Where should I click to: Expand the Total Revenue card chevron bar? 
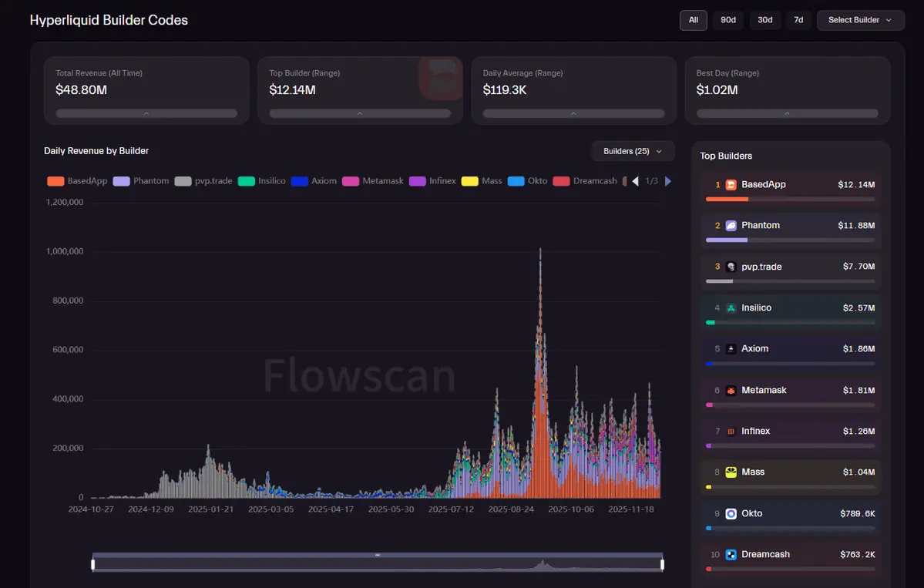(146, 114)
